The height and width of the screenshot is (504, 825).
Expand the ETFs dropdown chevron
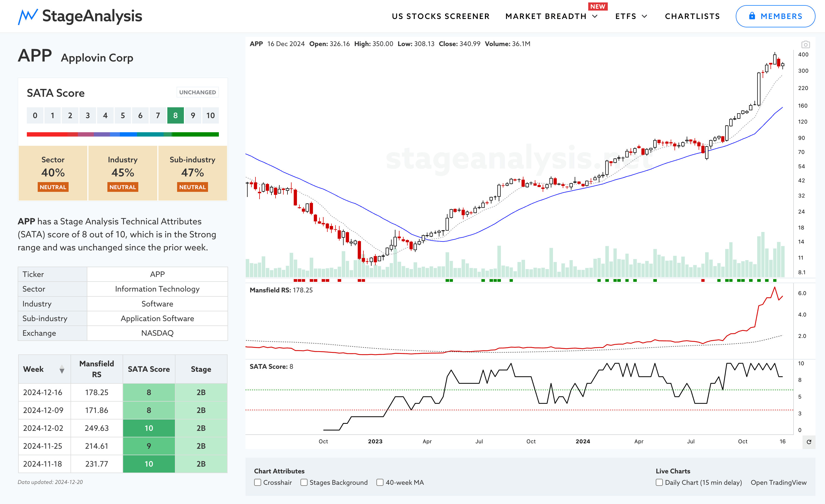(x=644, y=16)
